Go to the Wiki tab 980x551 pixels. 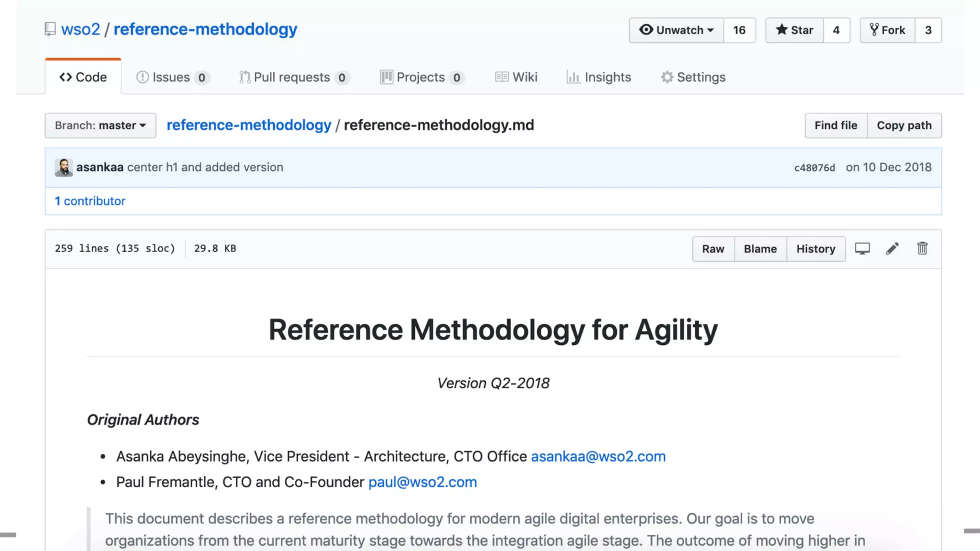(517, 77)
